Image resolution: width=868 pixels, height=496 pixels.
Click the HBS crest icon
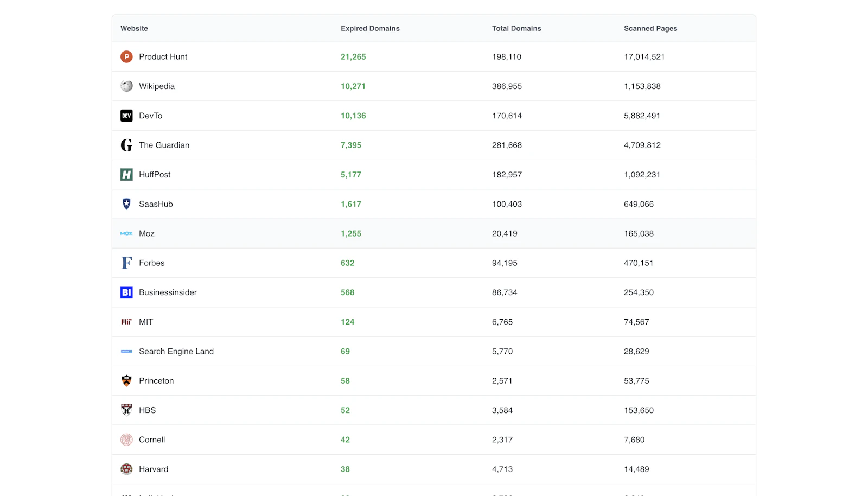click(x=126, y=410)
